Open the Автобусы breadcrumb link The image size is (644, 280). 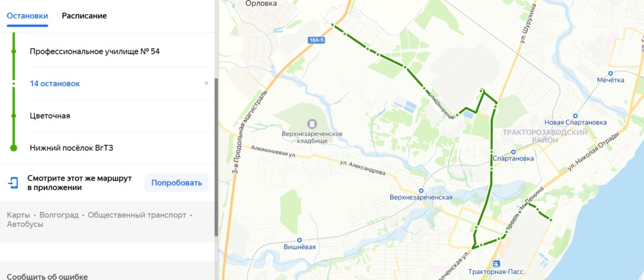point(25,224)
